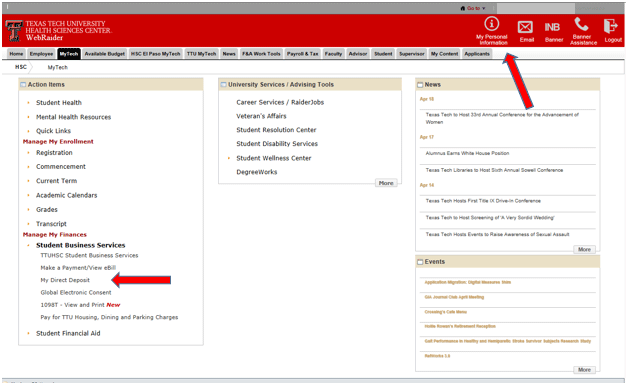Open the DegreeWorks link
The width and height of the screenshot is (628, 383).
coord(257,172)
